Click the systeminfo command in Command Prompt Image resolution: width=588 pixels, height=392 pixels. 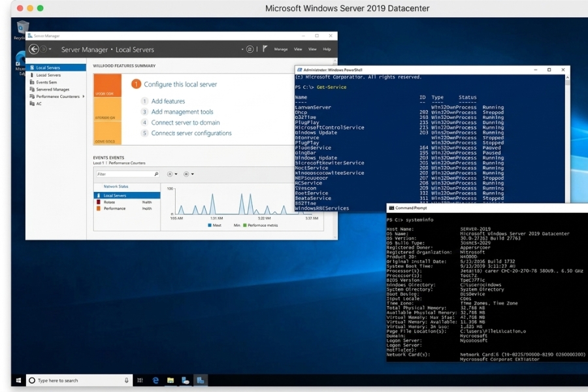click(x=419, y=220)
